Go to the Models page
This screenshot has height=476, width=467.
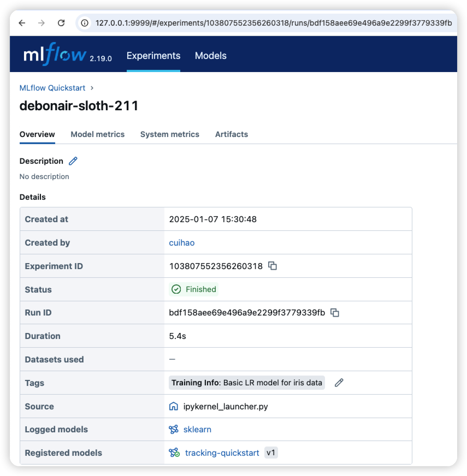pos(211,56)
